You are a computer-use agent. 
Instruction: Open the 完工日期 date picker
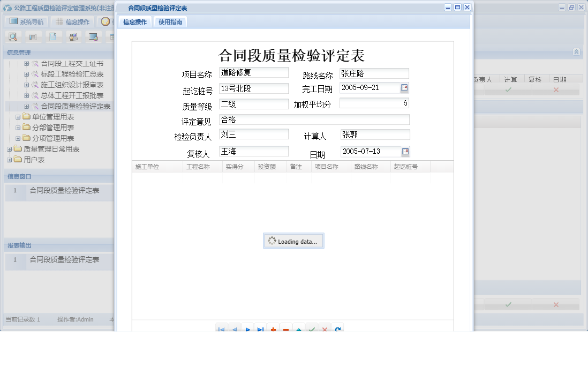click(x=406, y=88)
